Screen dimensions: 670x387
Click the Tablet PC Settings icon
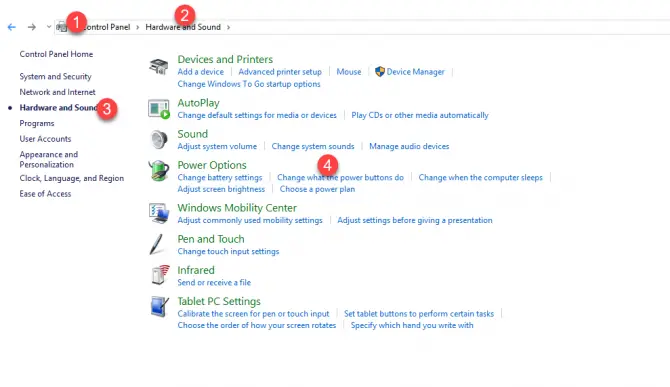(x=160, y=307)
